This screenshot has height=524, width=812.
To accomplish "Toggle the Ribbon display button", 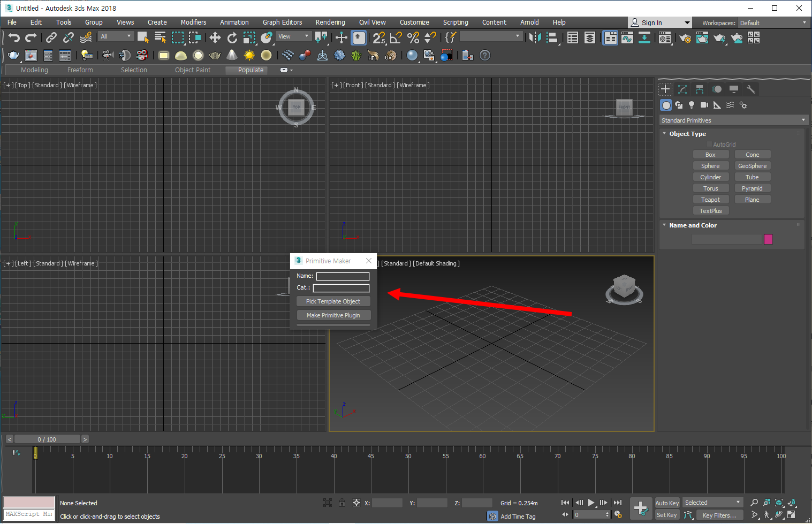I will pyautogui.click(x=610, y=37).
